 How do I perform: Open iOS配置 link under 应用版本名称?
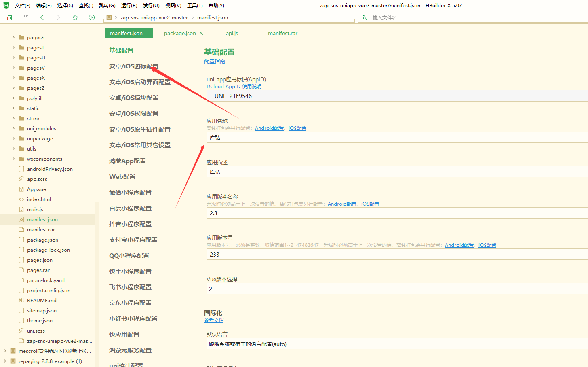point(370,204)
